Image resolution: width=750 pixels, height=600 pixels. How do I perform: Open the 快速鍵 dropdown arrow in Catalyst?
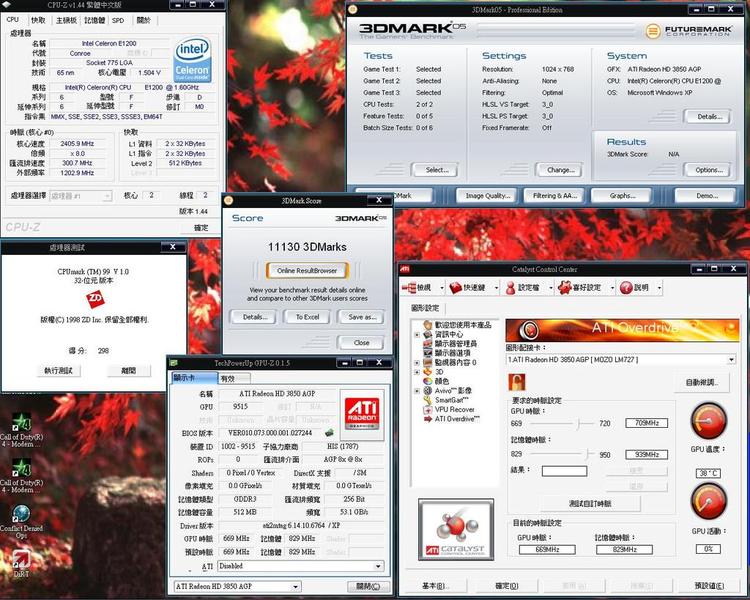pyautogui.click(x=496, y=288)
